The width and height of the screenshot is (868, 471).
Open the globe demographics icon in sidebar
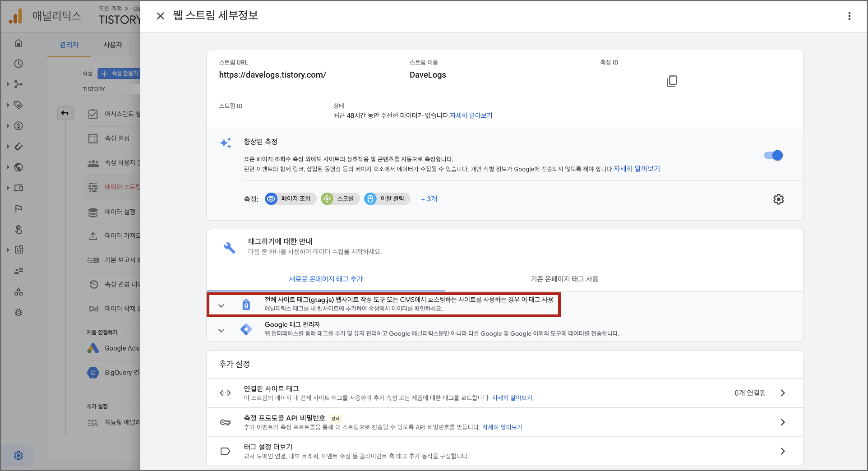point(18,167)
